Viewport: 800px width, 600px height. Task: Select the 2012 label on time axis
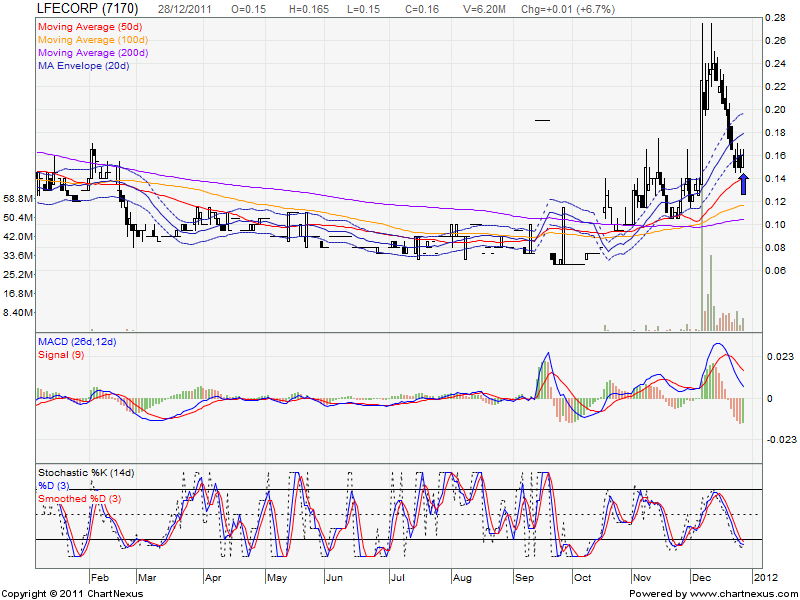[x=764, y=578]
